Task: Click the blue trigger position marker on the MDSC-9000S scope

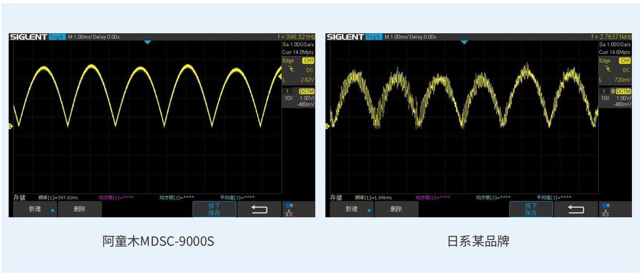Action: point(147,42)
